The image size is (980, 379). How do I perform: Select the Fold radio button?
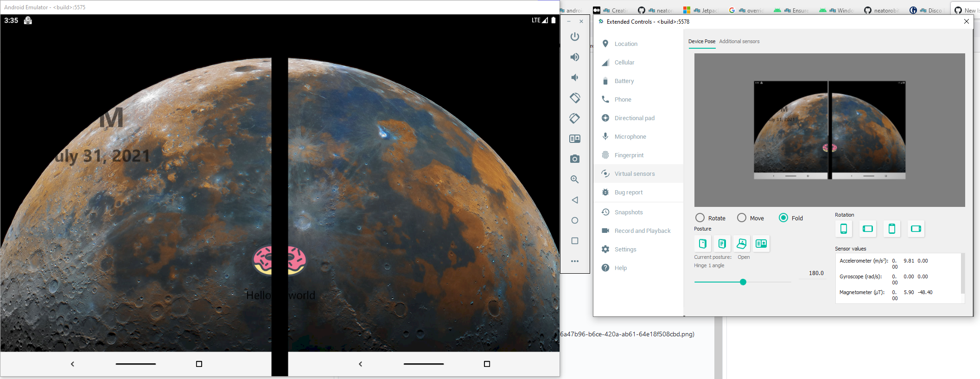click(783, 218)
